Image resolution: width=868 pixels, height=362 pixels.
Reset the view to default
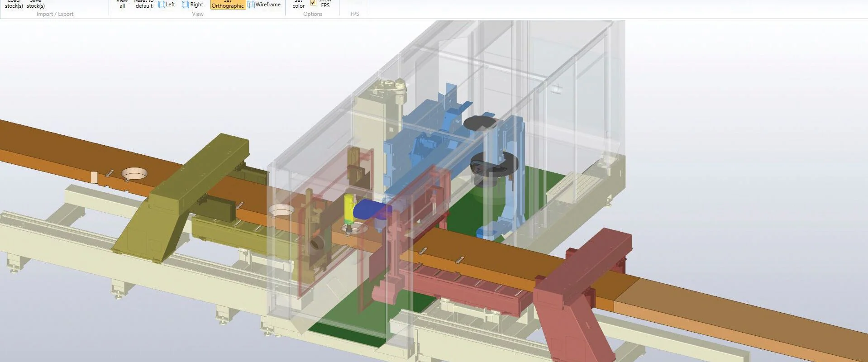(x=144, y=5)
